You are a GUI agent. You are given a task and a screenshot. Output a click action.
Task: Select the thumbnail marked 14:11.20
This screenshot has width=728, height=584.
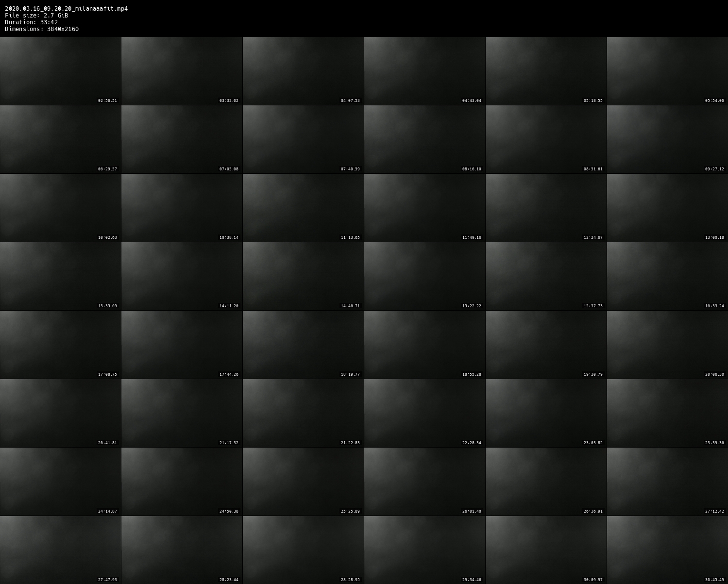pos(182,276)
